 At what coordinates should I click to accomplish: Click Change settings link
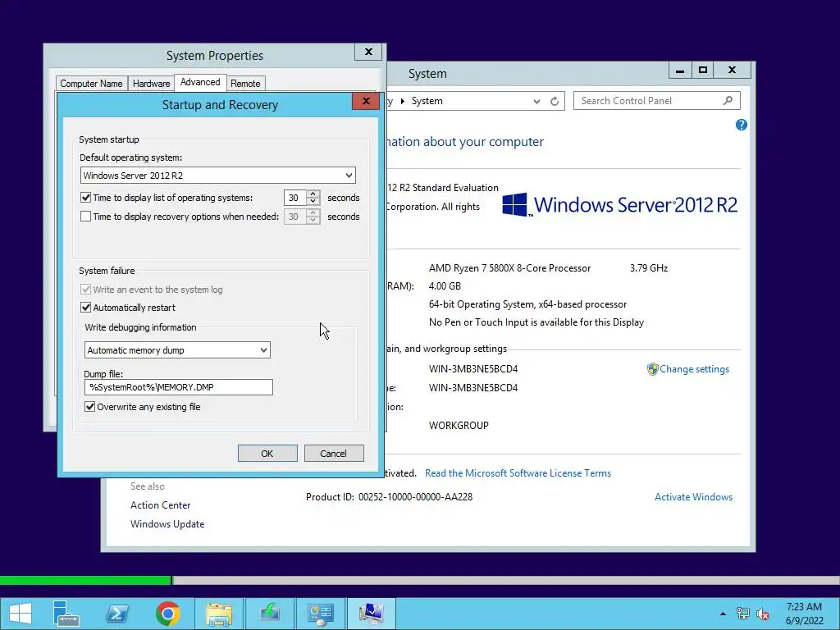[694, 369]
